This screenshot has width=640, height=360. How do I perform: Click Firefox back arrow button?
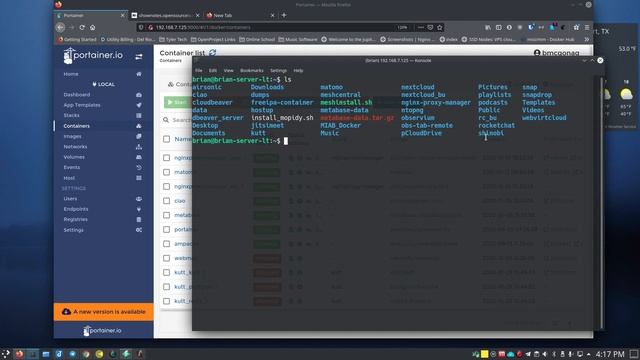pyautogui.click(x=60, y=27)
